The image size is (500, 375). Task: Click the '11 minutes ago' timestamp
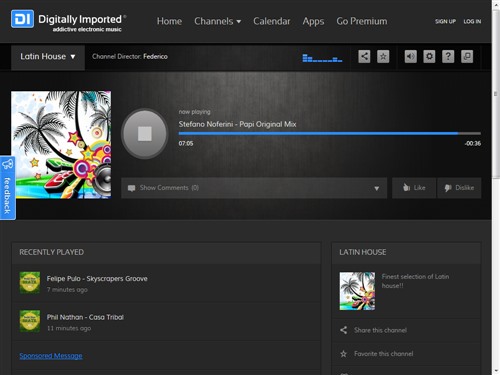(69, 328)
